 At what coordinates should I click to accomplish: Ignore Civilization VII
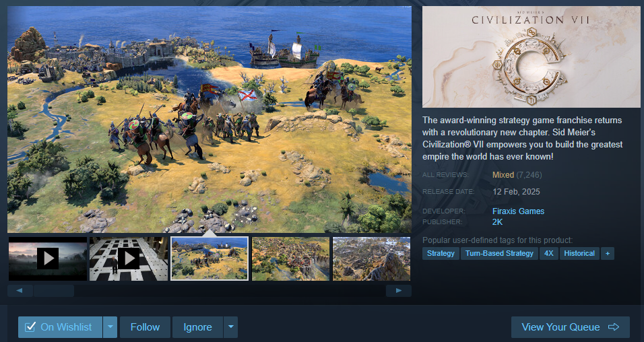point(197,327)
